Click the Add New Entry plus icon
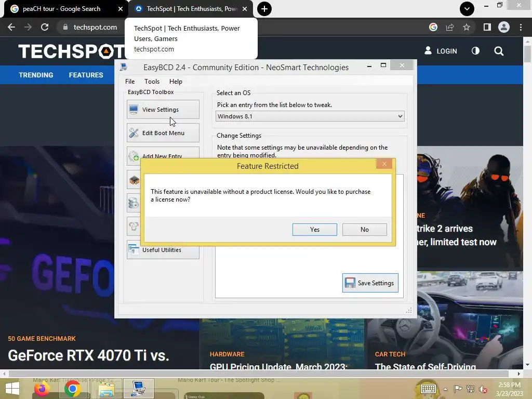 [x=134, y=156]
